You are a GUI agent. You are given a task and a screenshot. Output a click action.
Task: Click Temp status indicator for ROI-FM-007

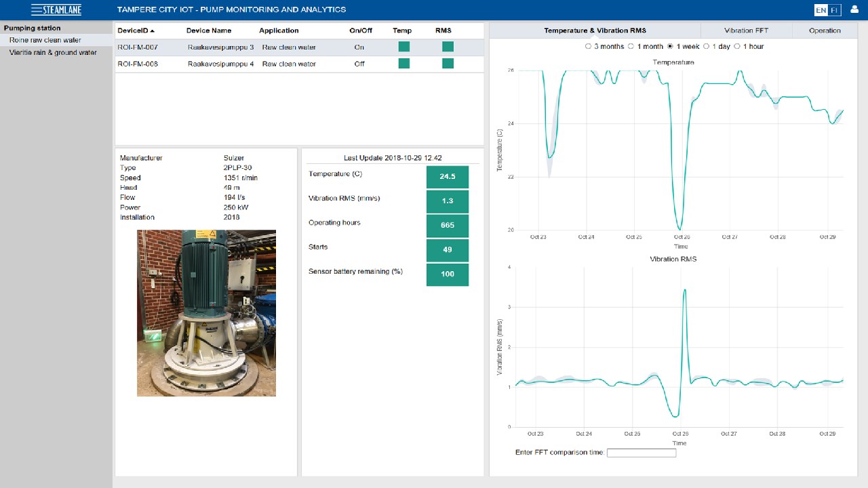point(403,47)
